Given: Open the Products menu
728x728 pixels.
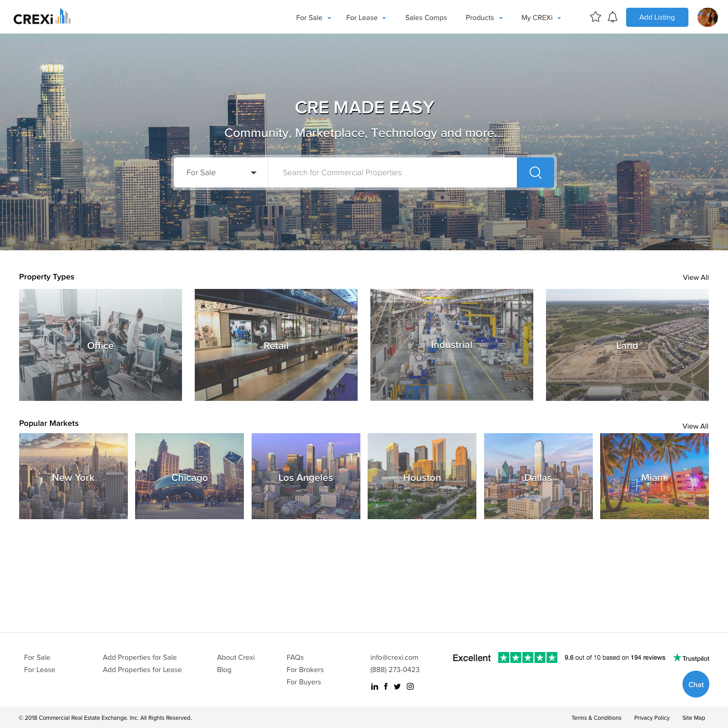Looking at the screenshot, I should point(484,18).
